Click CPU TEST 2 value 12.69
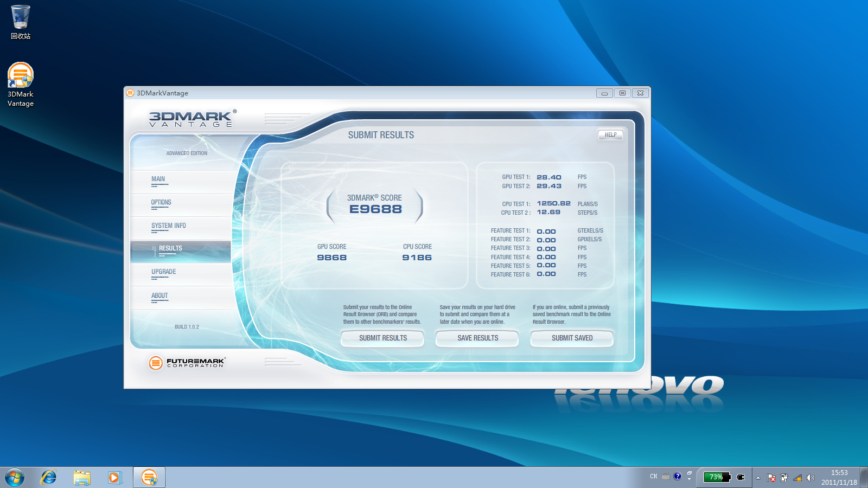 click(548, 212)
